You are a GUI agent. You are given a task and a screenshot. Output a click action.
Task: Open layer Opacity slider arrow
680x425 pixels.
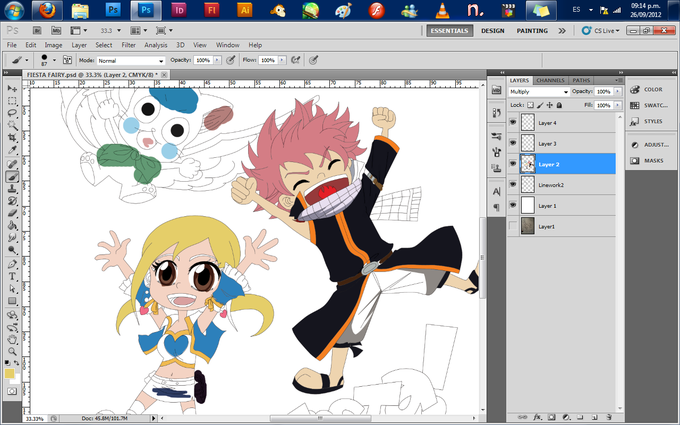click(x=618, y=91)
